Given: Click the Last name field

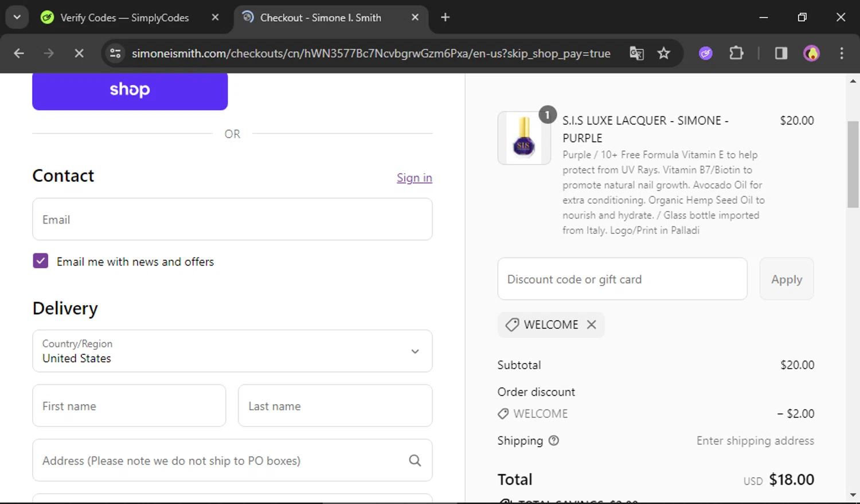Looking at the screenshot, I should [x=335, y=405].
